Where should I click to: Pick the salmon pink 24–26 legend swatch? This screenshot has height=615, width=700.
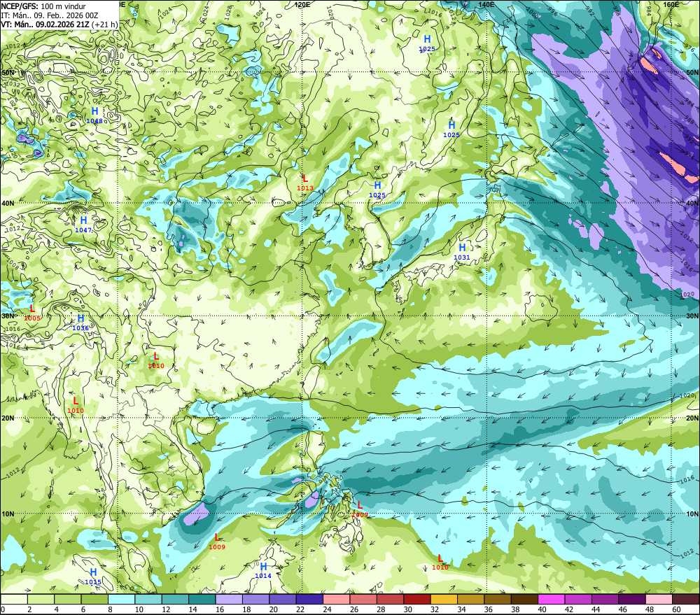[x=336, y=599]
